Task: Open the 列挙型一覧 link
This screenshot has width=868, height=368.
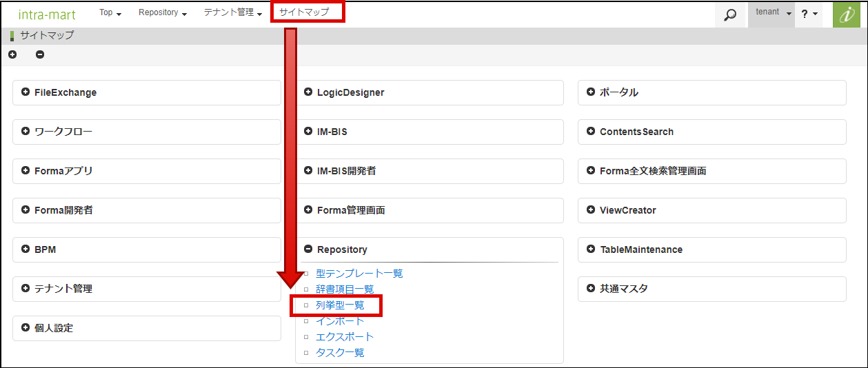Action: [340, 305]
